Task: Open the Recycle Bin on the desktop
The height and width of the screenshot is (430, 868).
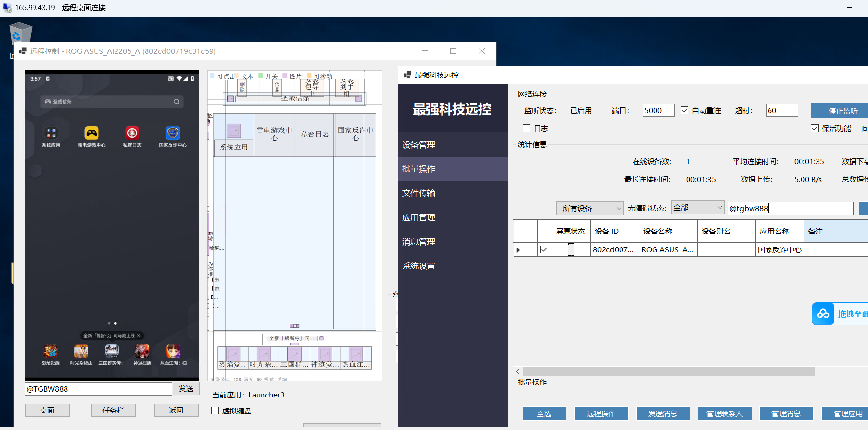Action: coord(20,33)
